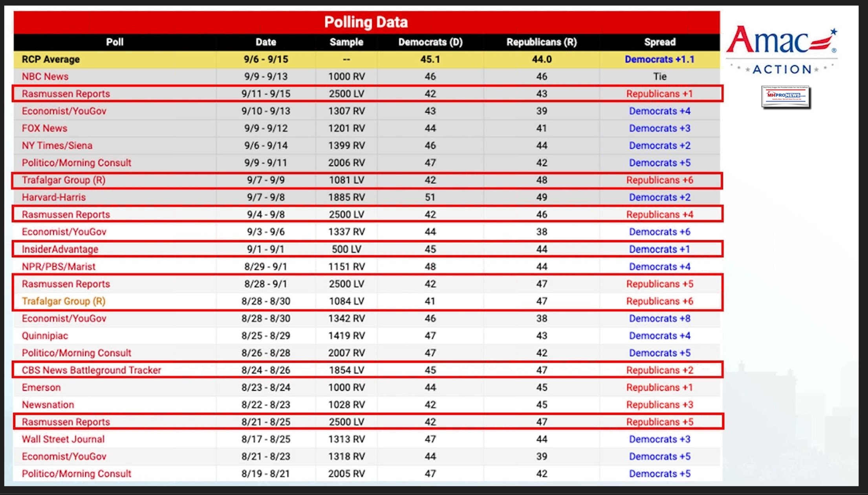
Task: Click the Republicans (R) column header
Action: click(x=542, y=42)
